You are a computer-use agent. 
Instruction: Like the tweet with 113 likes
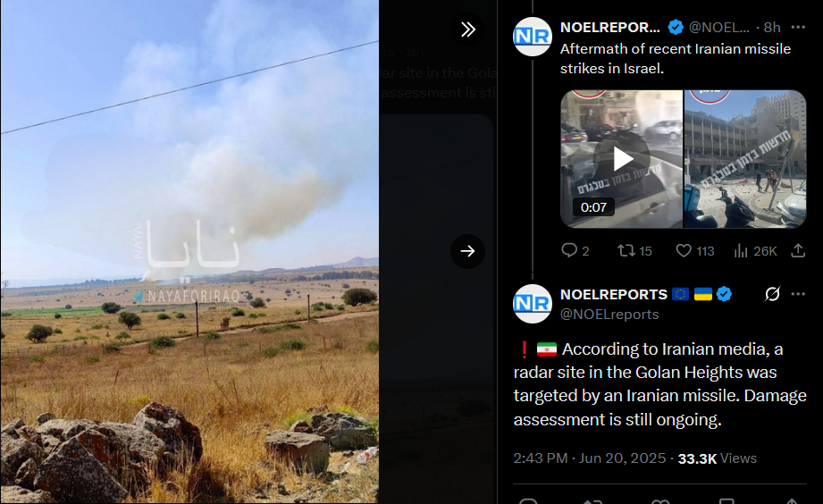(695, 251)
